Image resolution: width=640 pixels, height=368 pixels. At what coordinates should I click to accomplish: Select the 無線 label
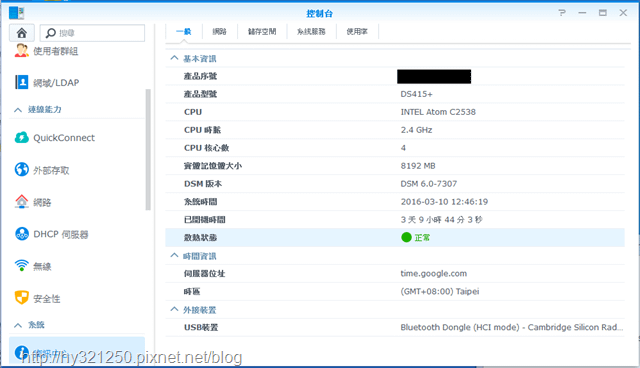[42, 266]
